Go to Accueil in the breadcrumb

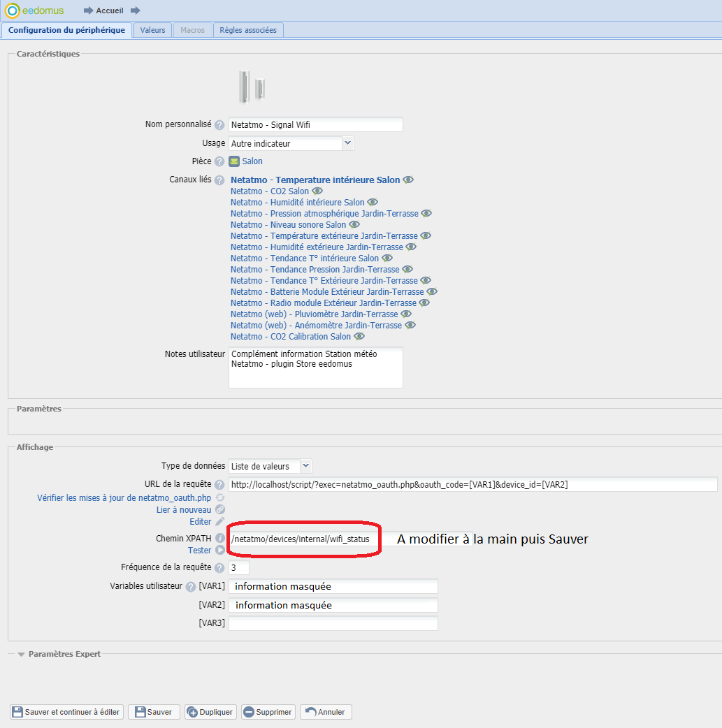point(110,10)
